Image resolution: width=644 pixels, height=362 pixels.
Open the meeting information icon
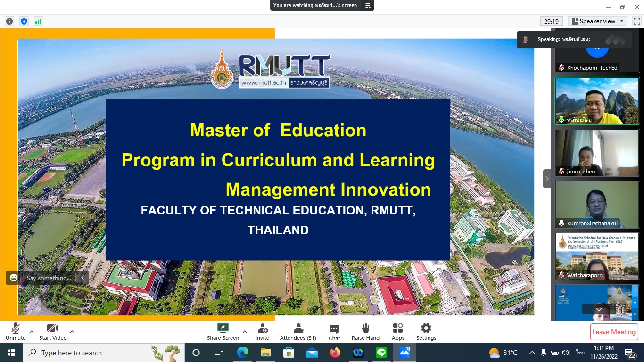click(x=9, y=21)
